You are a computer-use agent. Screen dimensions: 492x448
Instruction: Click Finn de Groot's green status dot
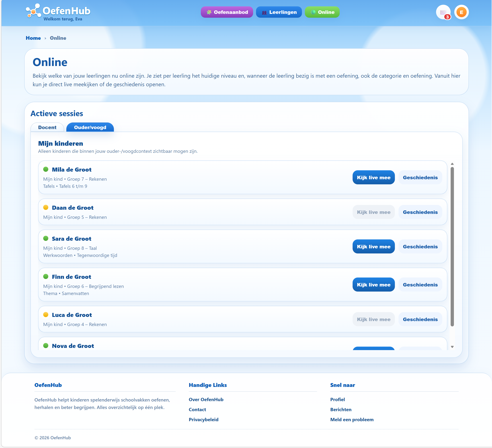click(x=46, y=276)
